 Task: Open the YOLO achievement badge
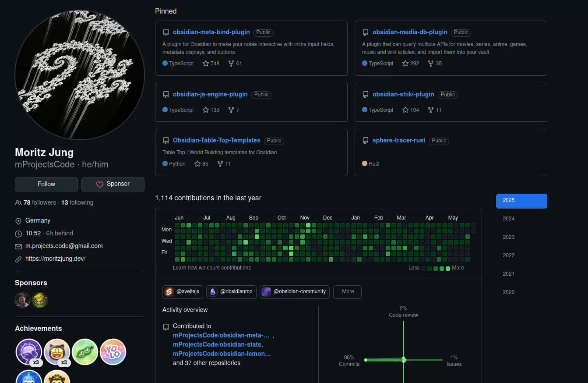point(113,352)
